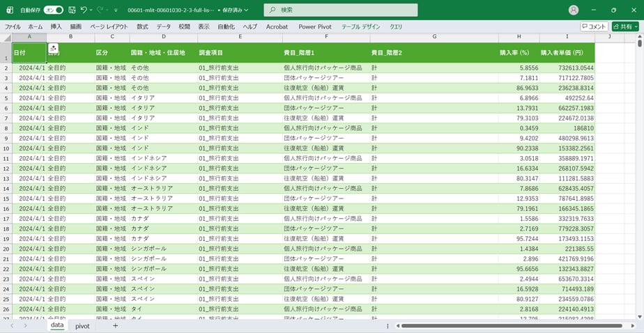The image size is (644, 333).
Task: Open the Customize Quick Access Toolbar dropdown
Action: (116, 10)
